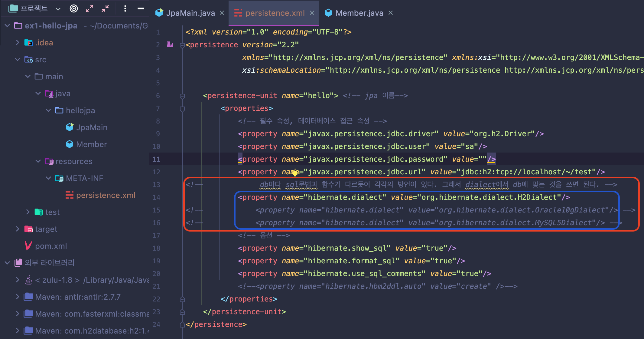This screenshot has width=644, height=339.
Task: Open the Member class in tree
Action: (91, 144)
